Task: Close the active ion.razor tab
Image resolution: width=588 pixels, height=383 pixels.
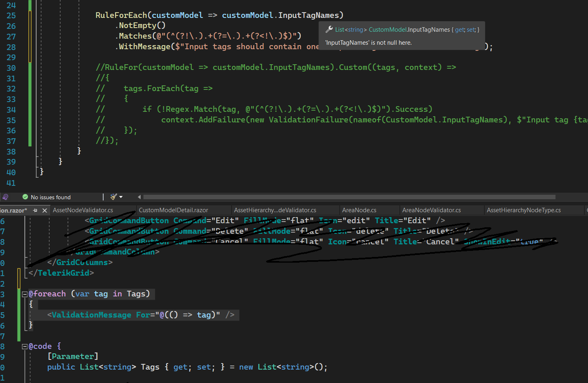Action: [44, 210]
